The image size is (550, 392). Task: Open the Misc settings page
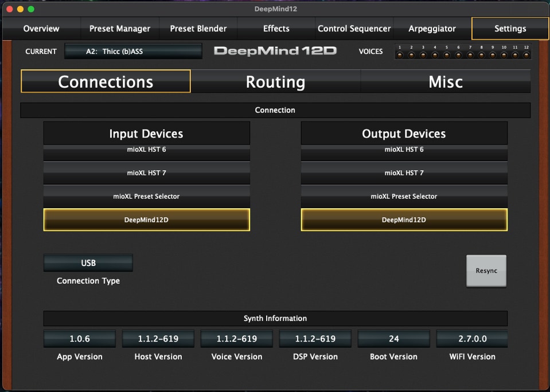(x=446, y=81)
